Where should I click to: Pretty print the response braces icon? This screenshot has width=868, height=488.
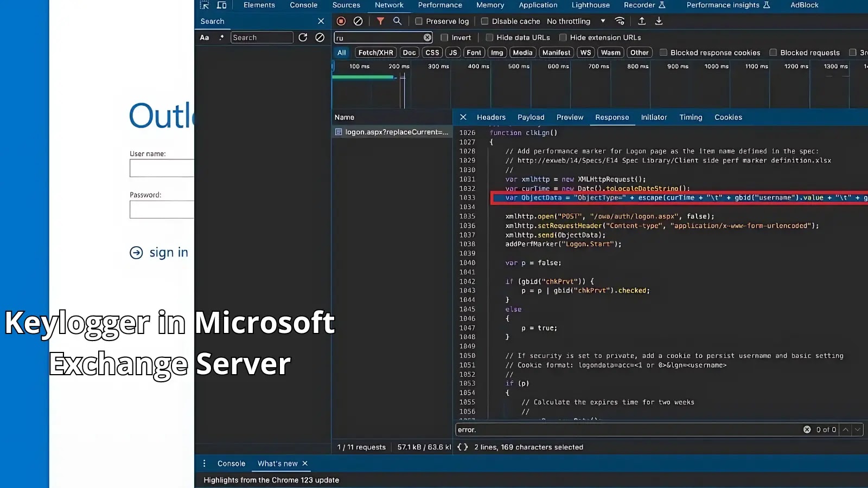pyautogui.click(x=462, y=447)
